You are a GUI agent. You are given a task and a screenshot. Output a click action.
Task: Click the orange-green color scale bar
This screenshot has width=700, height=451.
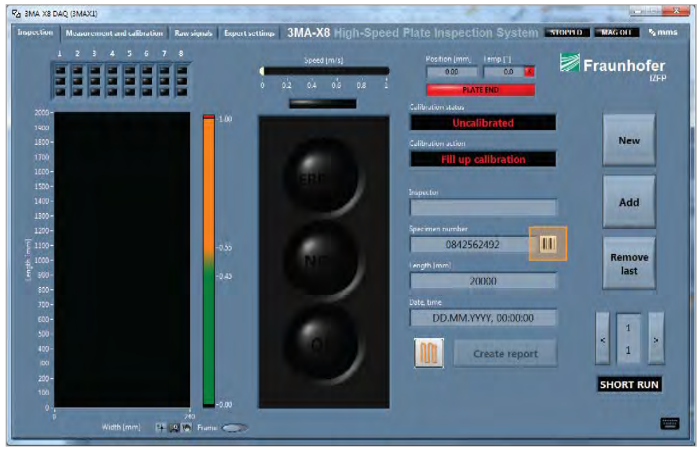(x=208, y=260)
